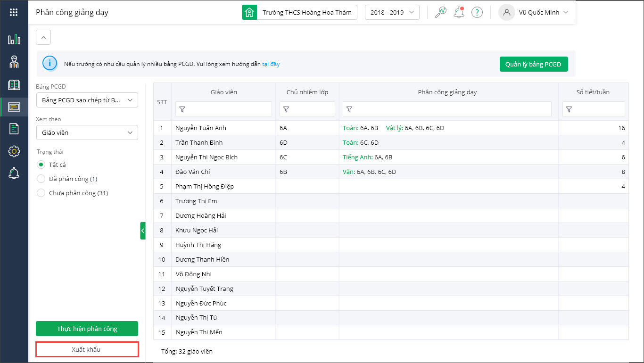644x363 pixels.
Task: Select "Chưa phân công (31)" radio option
Action: tap(41, 193)
